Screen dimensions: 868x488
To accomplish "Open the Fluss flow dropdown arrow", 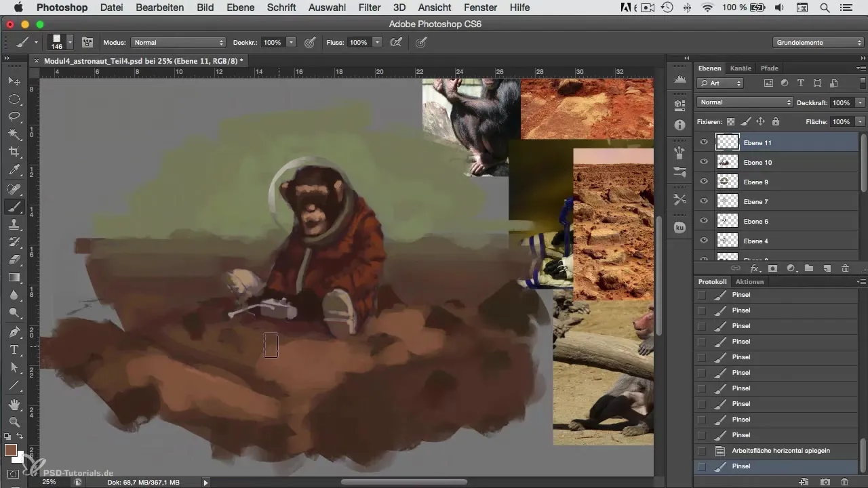I will [x=377, y=42].
